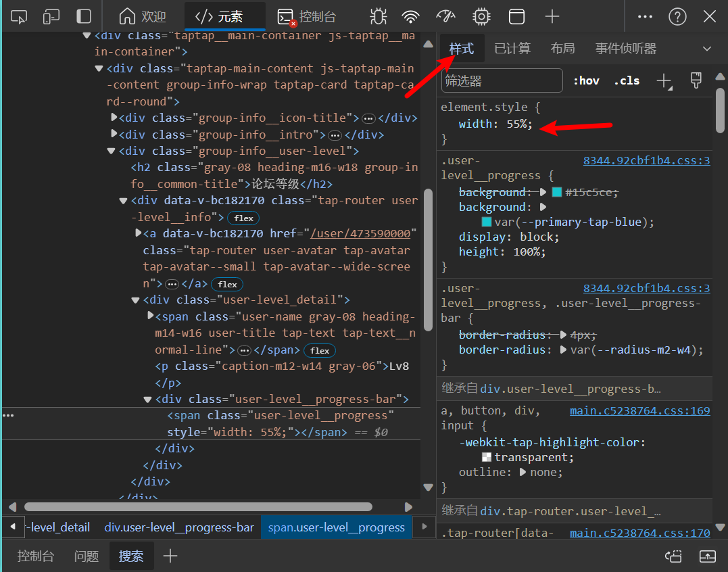The width and height of the screenshot is (728, 572).
Task: Expand more style tabs chevron
Action: pyautogui.click(x=706, y=49)
